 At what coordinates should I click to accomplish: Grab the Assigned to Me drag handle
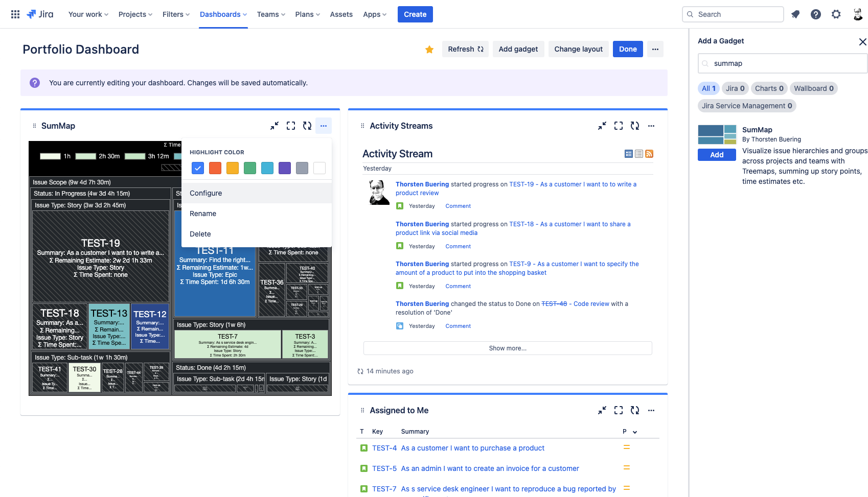pyautogui.click(x=362, y=410)
